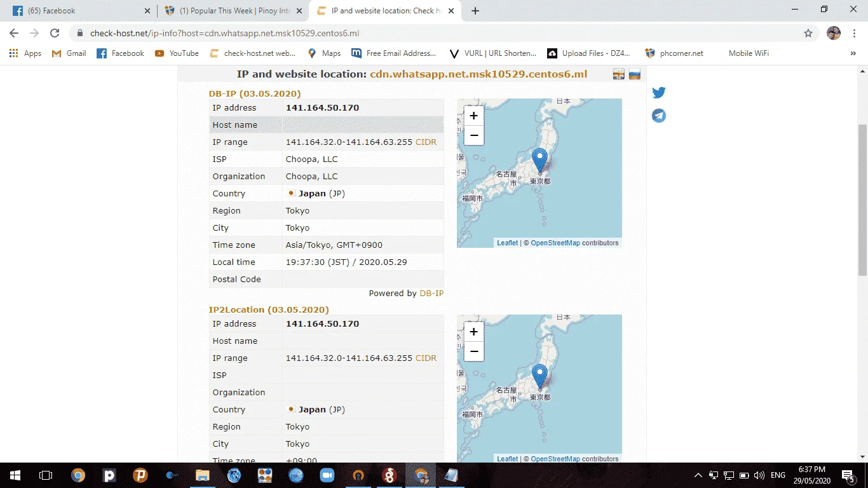Open the Free Email Address bookmark
Image resolution: width=868 pixels, height=488 pixels.
394,53
